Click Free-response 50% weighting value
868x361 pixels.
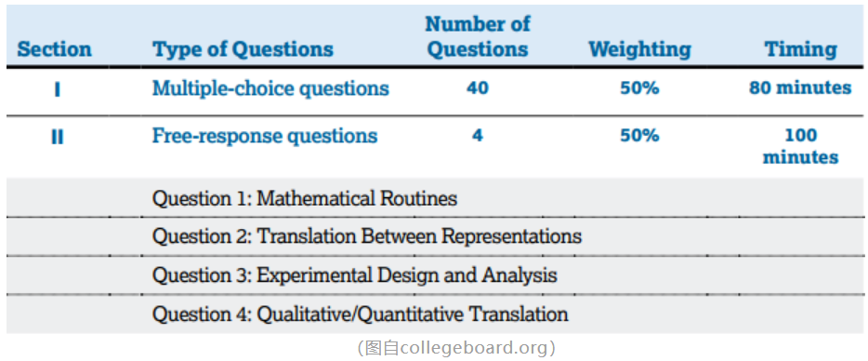coord(640,136)
